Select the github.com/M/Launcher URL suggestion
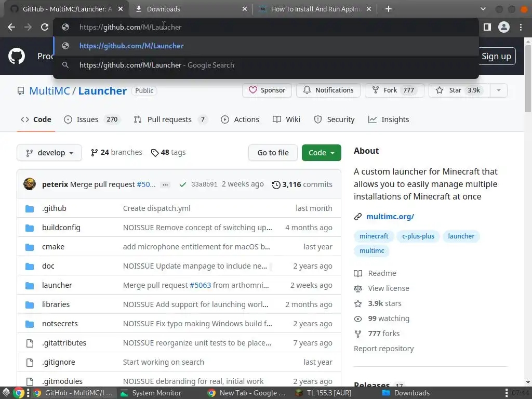The image size is (532, 399). [x=266, y=46]
